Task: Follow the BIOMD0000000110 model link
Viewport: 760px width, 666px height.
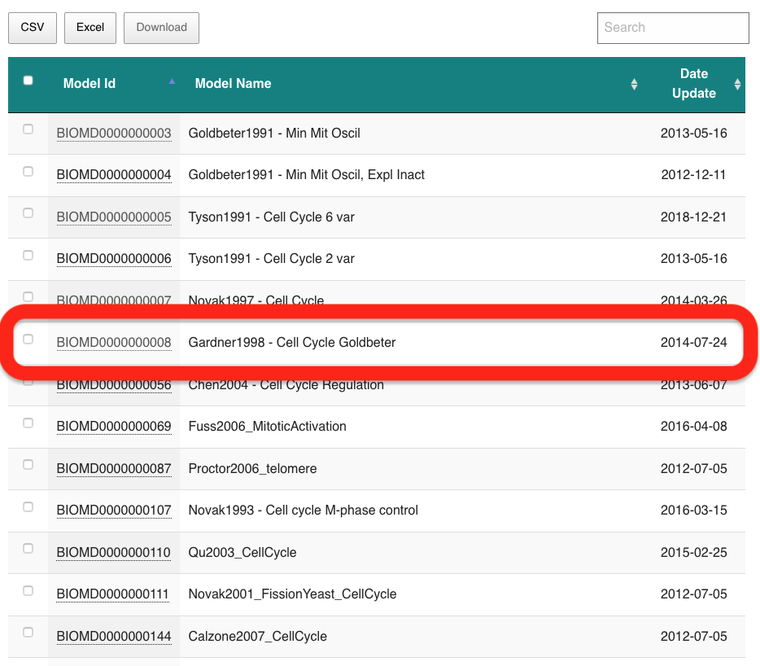Action: pyautogui.click(x=113, y=552)
